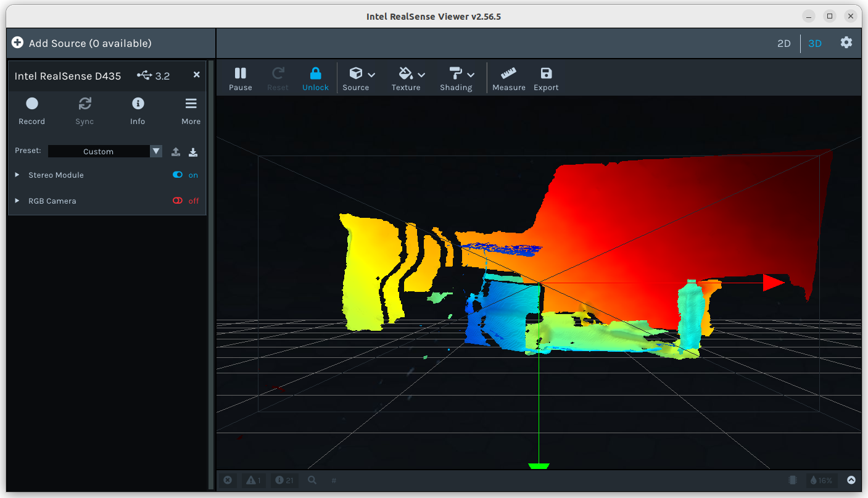Image resolution: width=868 pixels, height=498 pixels.
Task: Click the RGB Camera label
Action: pos(52,201)
